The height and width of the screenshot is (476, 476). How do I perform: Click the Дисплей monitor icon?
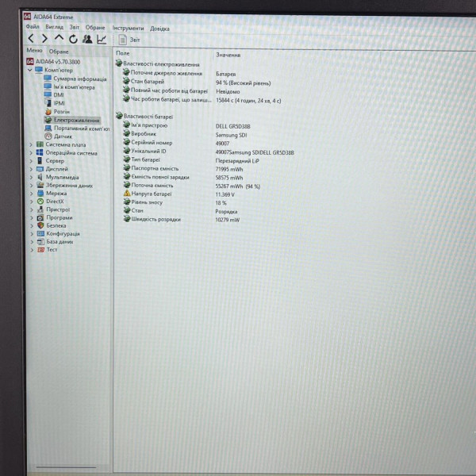[40, 169]
